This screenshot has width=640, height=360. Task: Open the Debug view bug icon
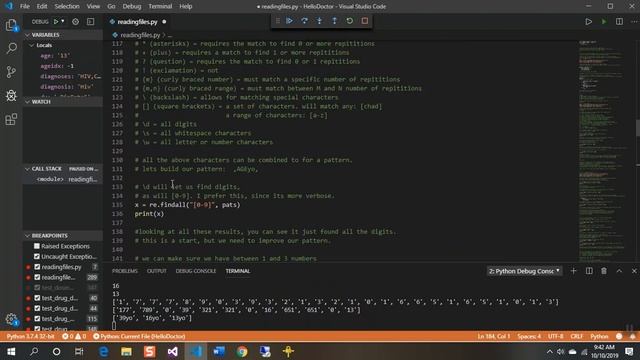click(11, 96)
